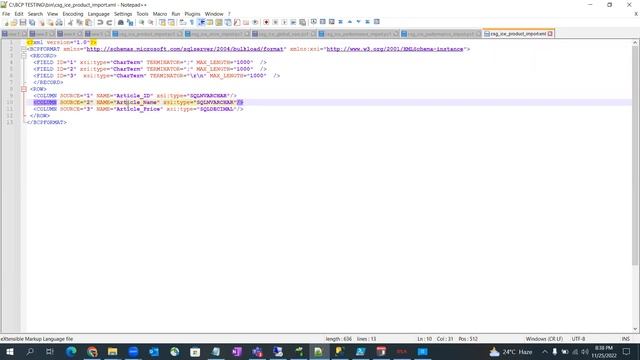Click the Zoom In toolbar icon
This screenshot has width=640, height=360.
tap(141, 22)
